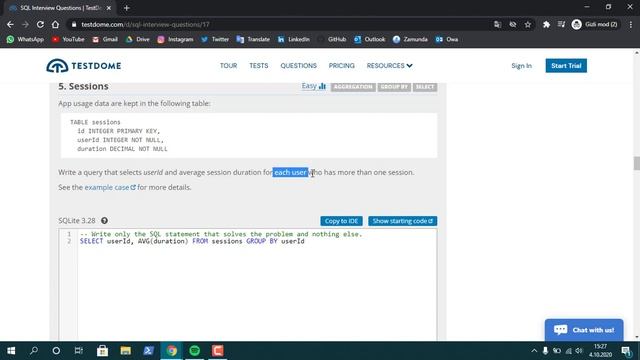Viewport: 640px width, 360px height.
Task: Open the Instagram bookmark
Action: (176, 39)
